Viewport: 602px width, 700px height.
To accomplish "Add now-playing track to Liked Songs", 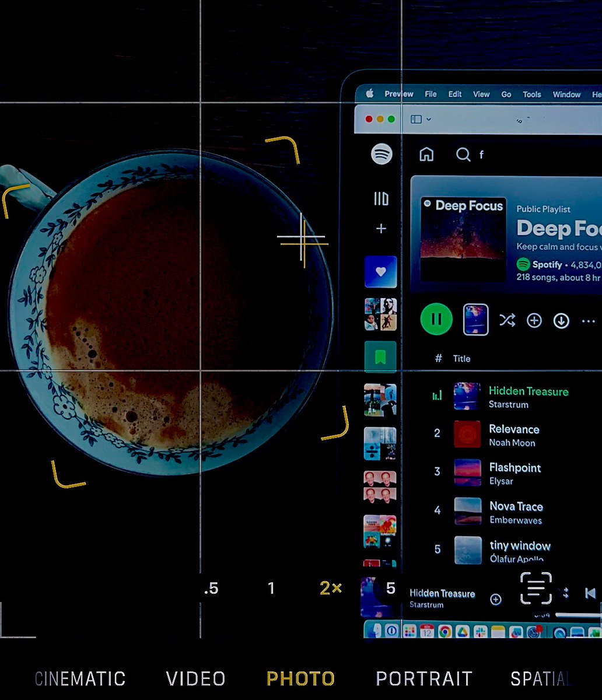I will coord(496,599).
